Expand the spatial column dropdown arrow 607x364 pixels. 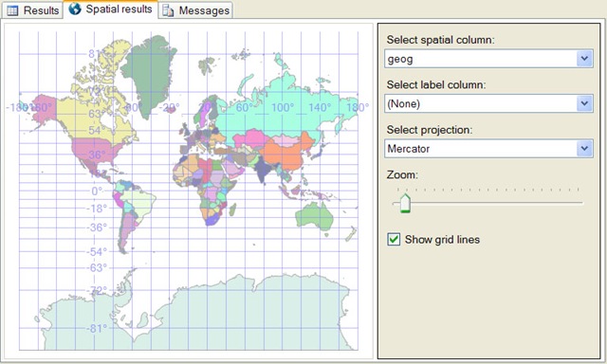tap(584, 59)
